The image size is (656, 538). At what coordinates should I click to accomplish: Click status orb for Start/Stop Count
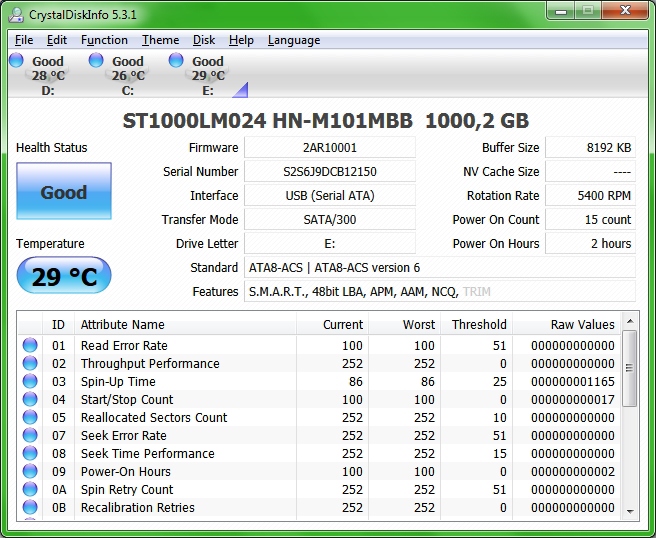coord(30,399)
